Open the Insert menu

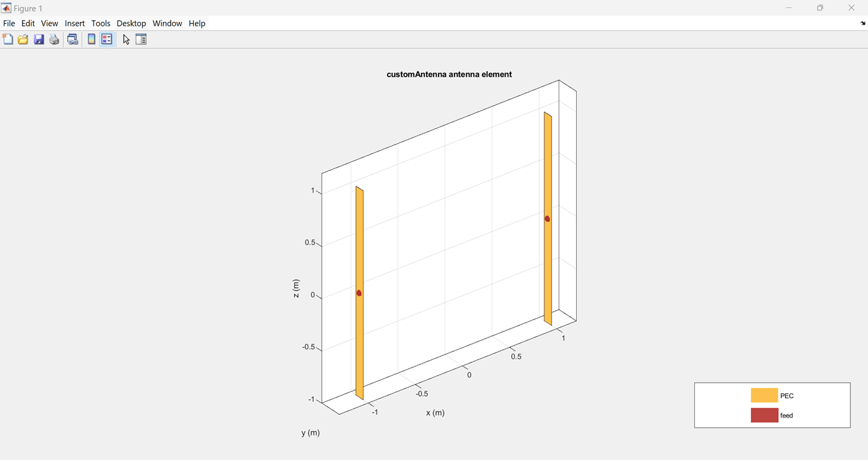click(75, 23)
